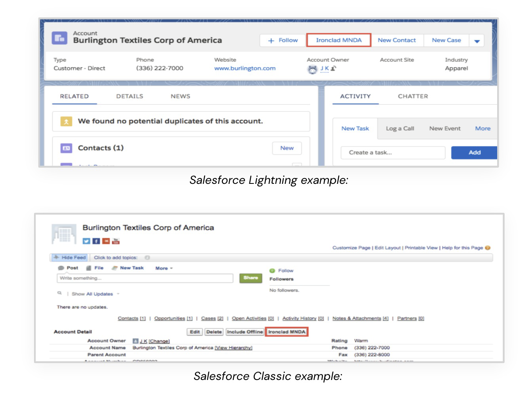Jump to Notes & Attachments [4] link
Screen dimensions: 532x393
[x=361, y=318]
